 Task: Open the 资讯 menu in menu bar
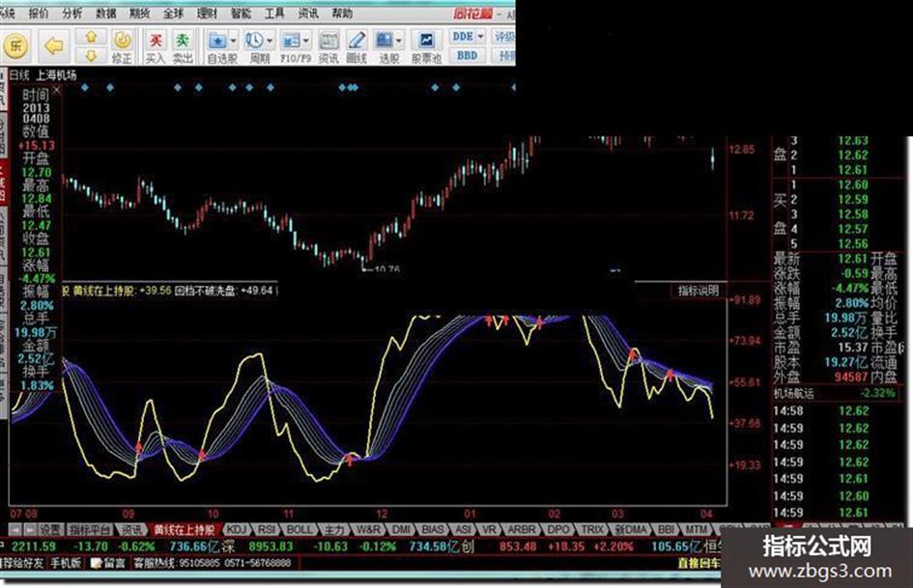click(x=308, y=14)
